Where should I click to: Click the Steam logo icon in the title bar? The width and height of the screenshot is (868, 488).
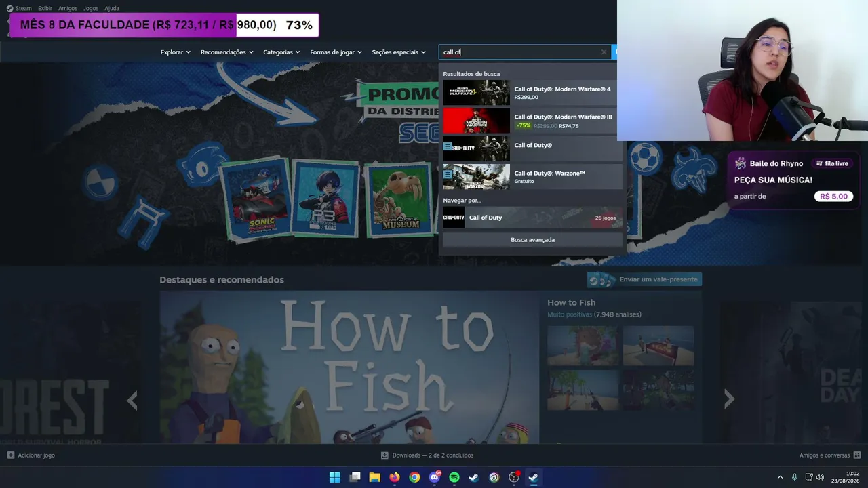coord(9,8)
